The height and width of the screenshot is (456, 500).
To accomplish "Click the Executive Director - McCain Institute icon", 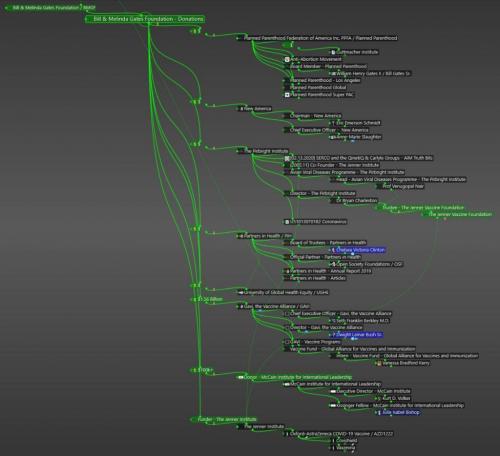I will (x=333, y=391).
